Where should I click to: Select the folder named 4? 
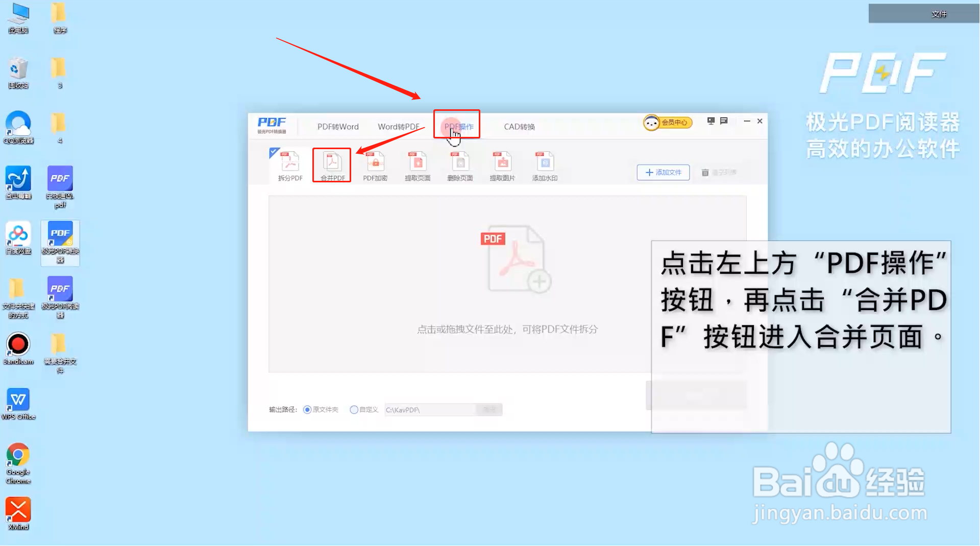pos(59,128)
